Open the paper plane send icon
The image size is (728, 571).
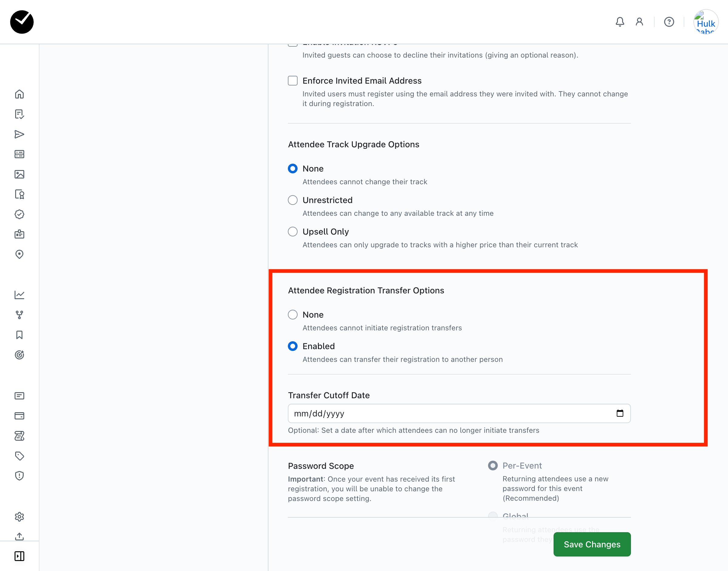[x=19, y=134]
